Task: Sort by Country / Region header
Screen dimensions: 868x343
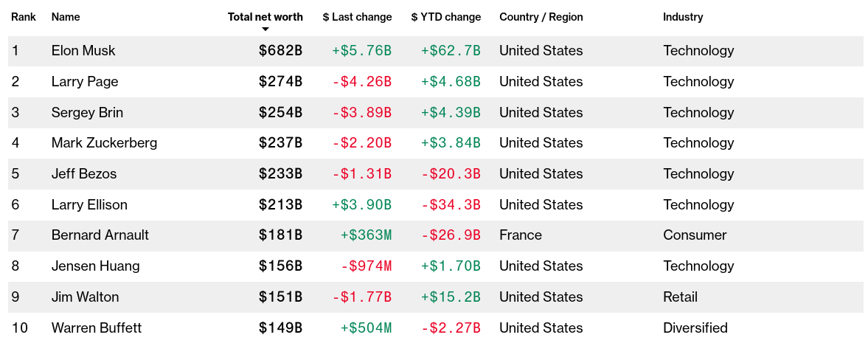Action: tap(541, 17)
